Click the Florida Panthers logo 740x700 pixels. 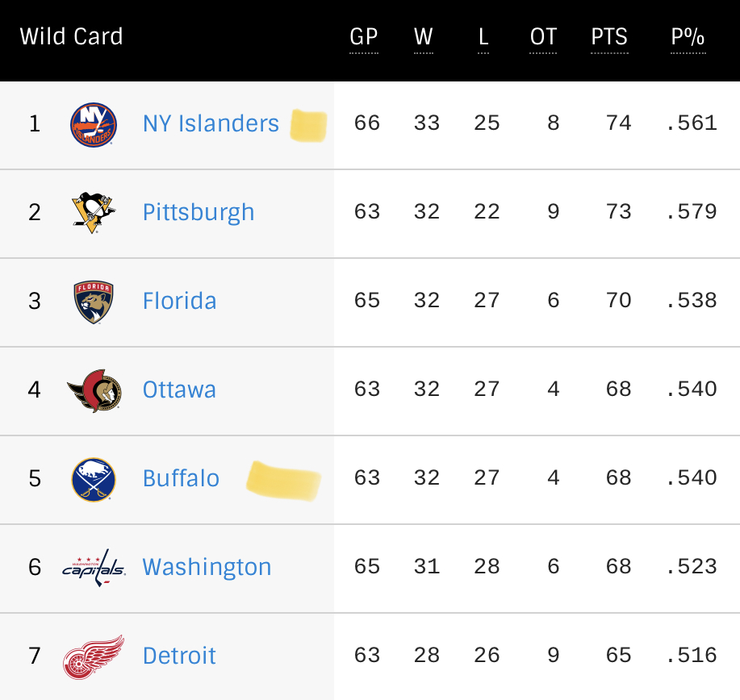click(x=94, y=302)
